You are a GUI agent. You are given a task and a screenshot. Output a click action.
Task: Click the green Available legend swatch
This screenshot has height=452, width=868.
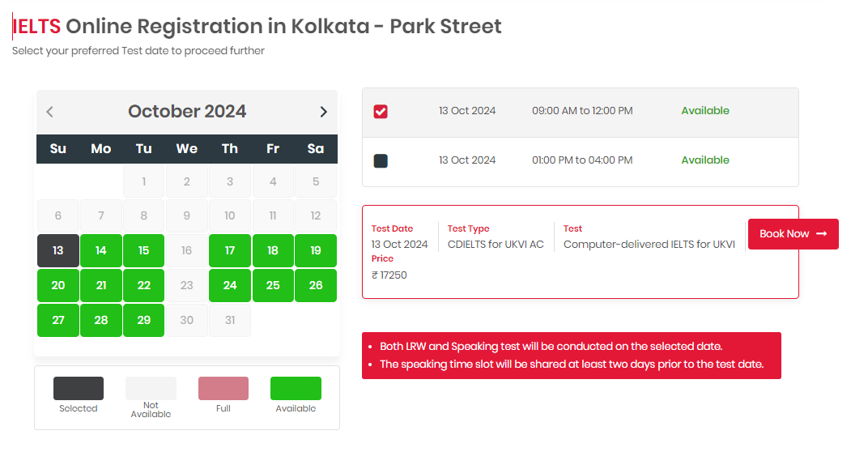(296, 389)
